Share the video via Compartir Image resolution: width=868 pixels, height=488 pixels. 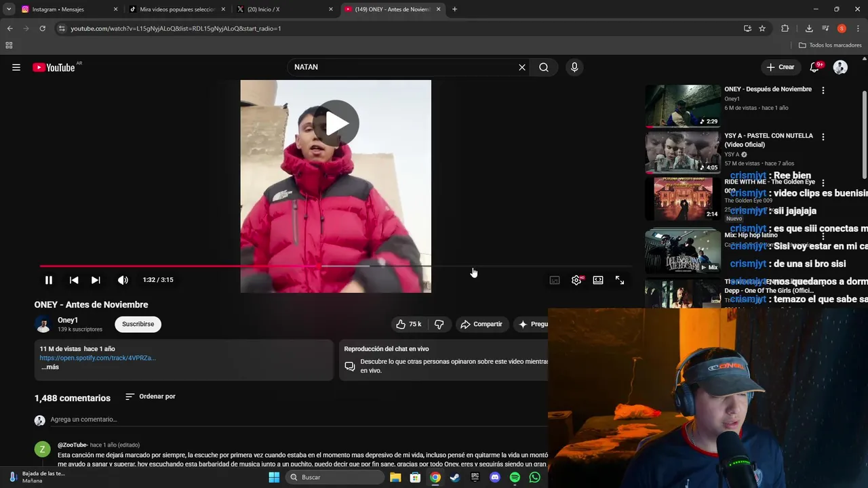pos(481,324)
